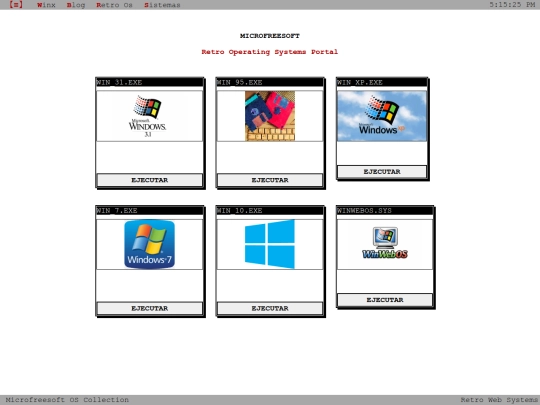
Task: Click the Win 95 floppy disk image
Action: pyautogui.click(x=270, y=116)
